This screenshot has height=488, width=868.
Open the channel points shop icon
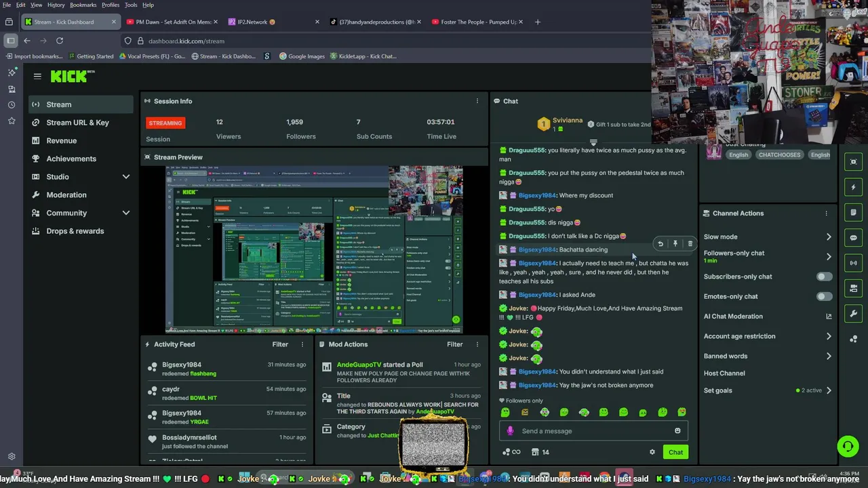coord(535,452)
